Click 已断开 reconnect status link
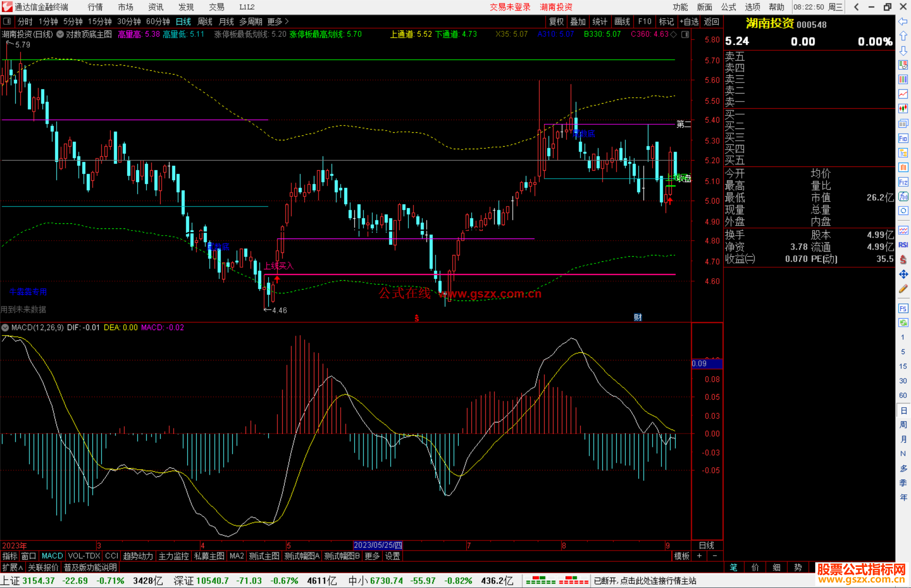Image resolution: width=911 pixels, height=588 pixels. pyautogui.click(x=644, y=581)
